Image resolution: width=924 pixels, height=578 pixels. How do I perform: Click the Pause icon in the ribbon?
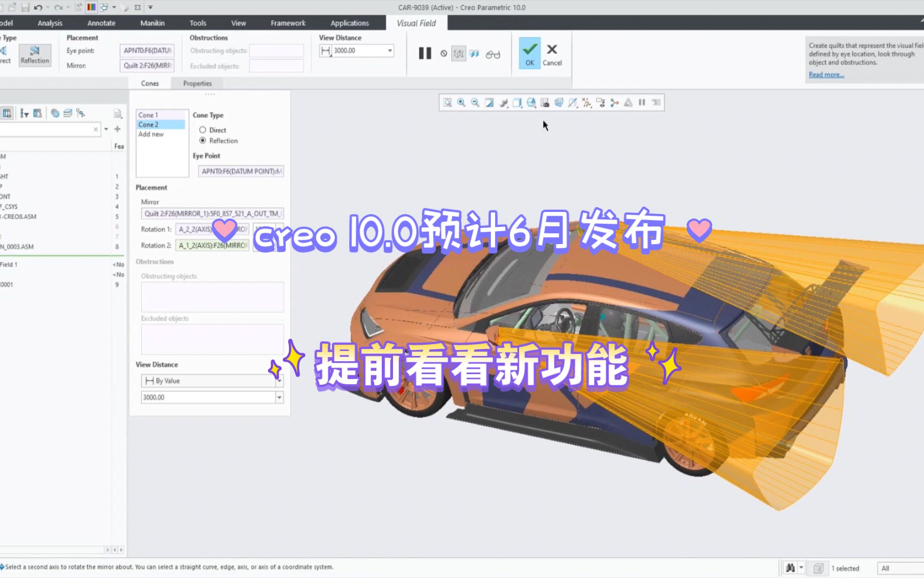[x=425, y=54]
